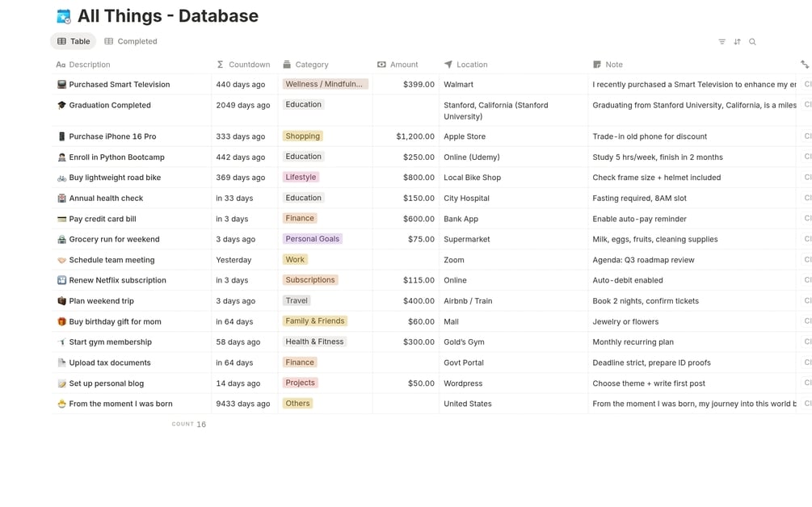Click the relation icon column header
812x507 pixels.
coord(804,65)
